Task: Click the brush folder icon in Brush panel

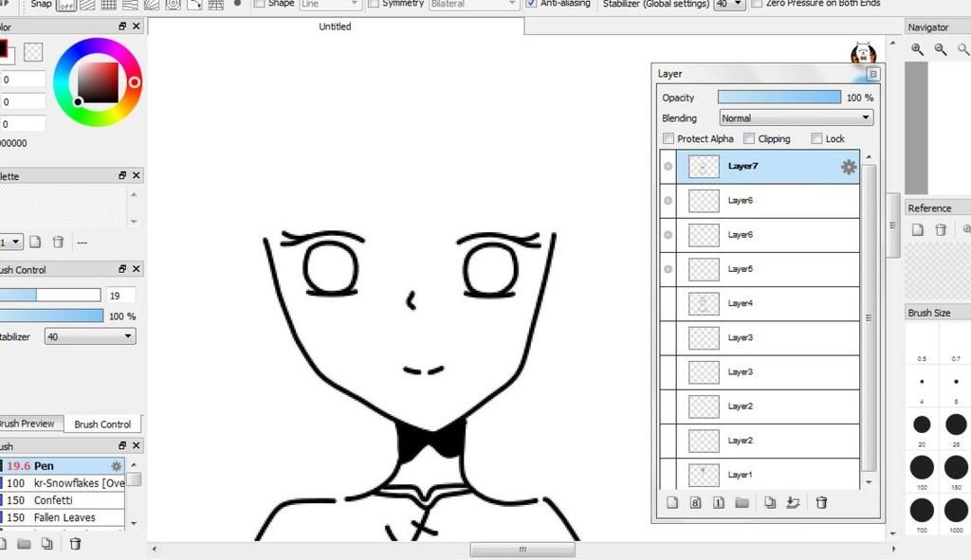Action: (x=24, y=544)
